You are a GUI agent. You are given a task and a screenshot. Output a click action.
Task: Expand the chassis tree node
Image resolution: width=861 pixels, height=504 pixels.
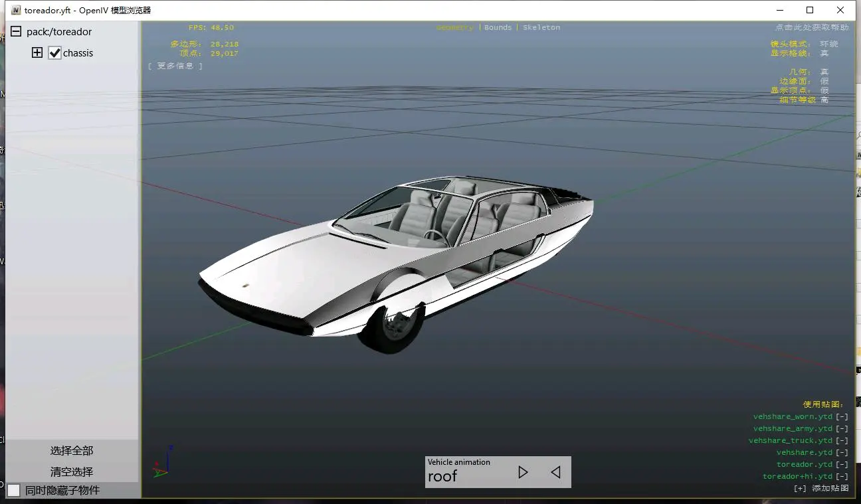[x=37, y=53]
